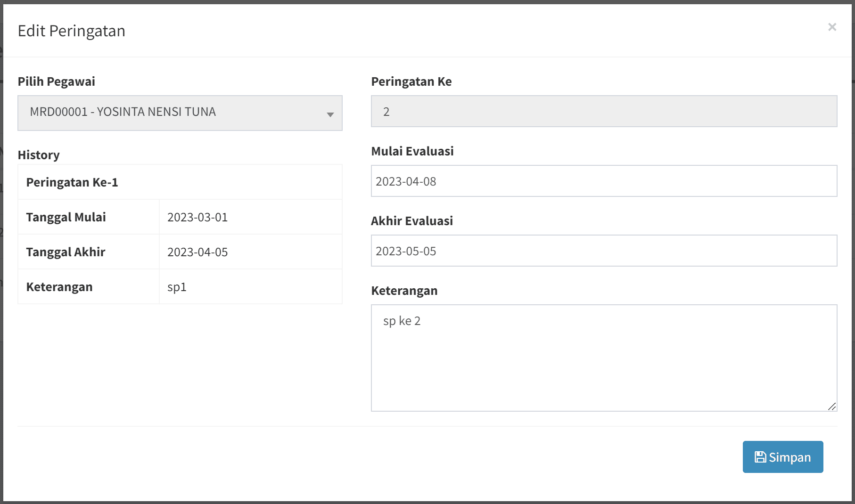Viewport: 855px width, 504px height.
Task: Focus the Akhir Evaluasi date field
Action: (x=603, y=251)
